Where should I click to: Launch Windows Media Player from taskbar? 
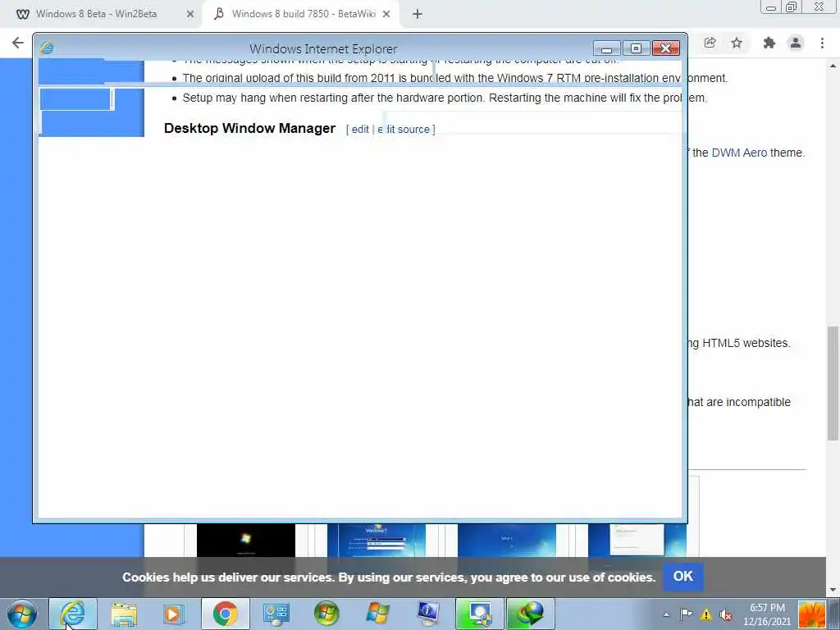[x=174, y=614]
